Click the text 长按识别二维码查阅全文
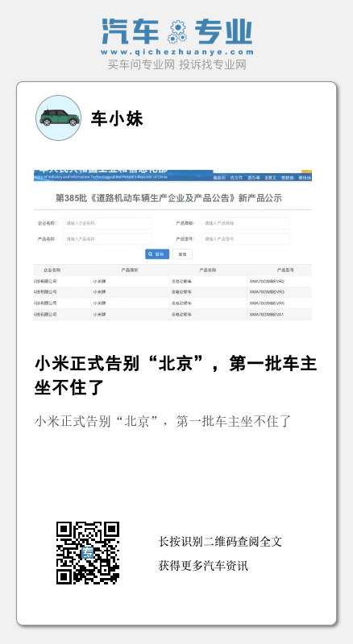Image resolution: width=353 pixels, height=644 pixels. pos(220,541)
